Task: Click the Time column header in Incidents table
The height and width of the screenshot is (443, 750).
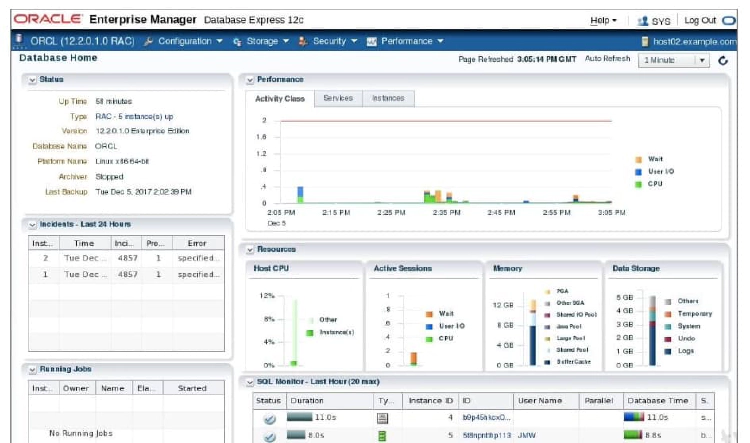Action: pyautogui.click(x=85, y=243)
